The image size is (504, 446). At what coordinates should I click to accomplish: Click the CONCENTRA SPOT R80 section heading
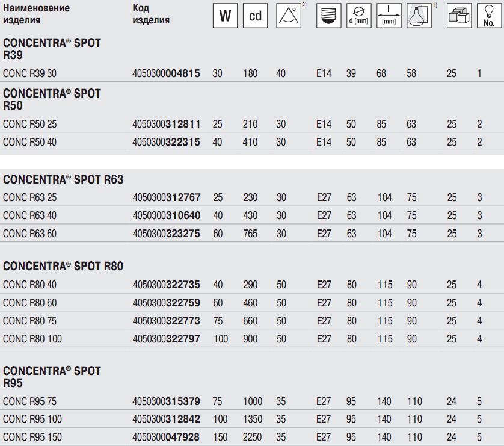[63, 266]
